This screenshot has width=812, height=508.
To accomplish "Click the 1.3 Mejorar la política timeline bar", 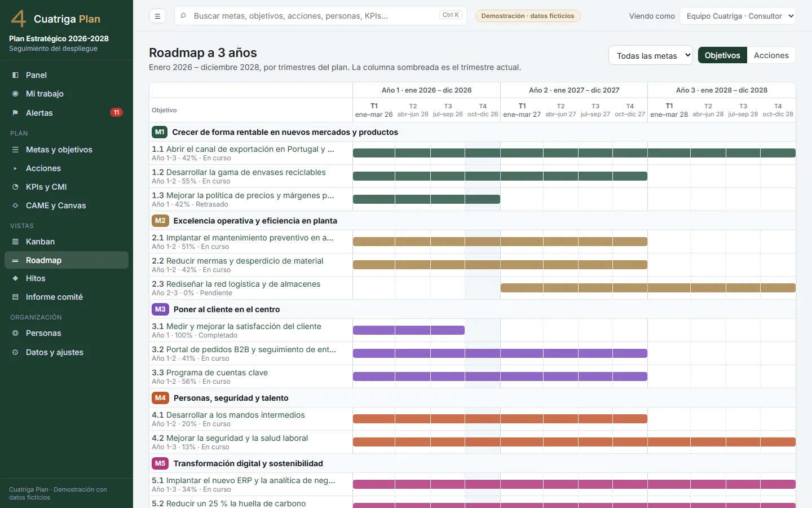I will point(426,199).
